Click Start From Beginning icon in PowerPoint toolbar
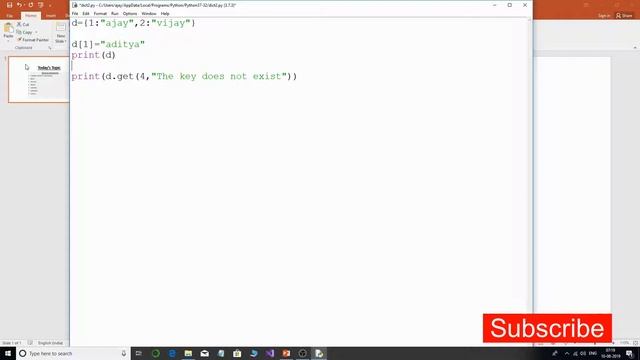 pyautogui.click(x=40, y=5)
